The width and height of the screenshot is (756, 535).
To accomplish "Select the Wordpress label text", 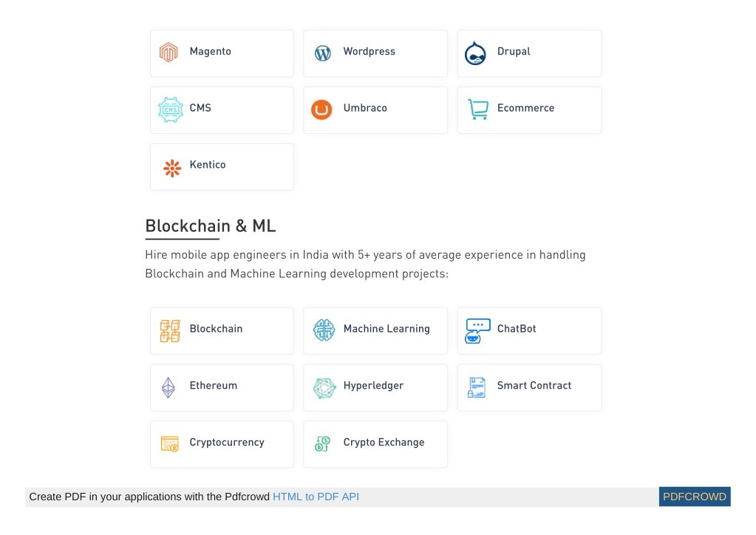I will coord(370,52).
